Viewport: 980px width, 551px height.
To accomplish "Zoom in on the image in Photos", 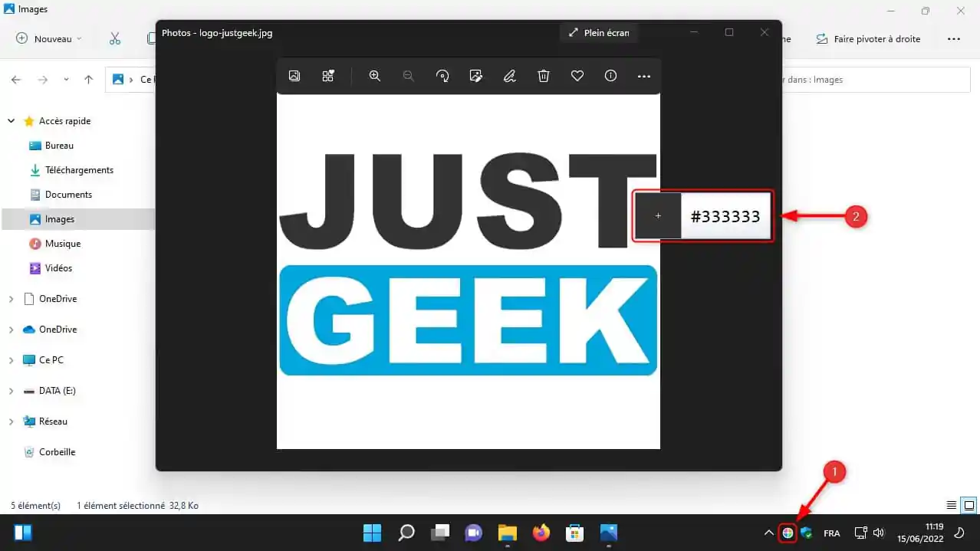I will (375, 76).
